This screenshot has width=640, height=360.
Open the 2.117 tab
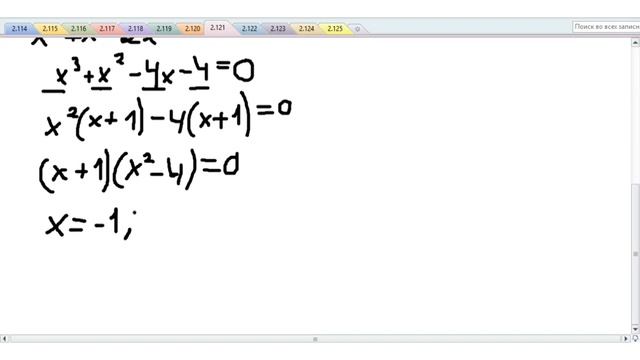tap(107, 29)
